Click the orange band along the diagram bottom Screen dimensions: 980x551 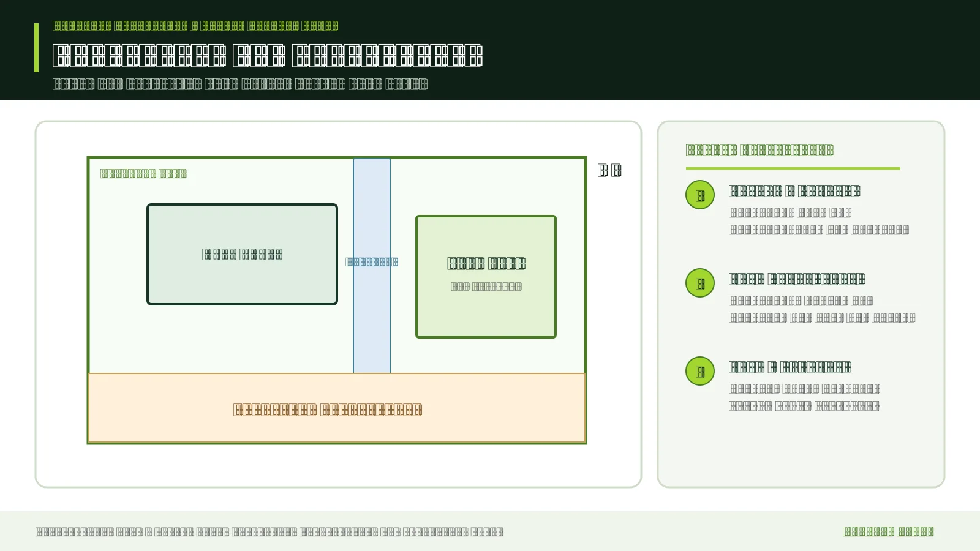[337, 408]
